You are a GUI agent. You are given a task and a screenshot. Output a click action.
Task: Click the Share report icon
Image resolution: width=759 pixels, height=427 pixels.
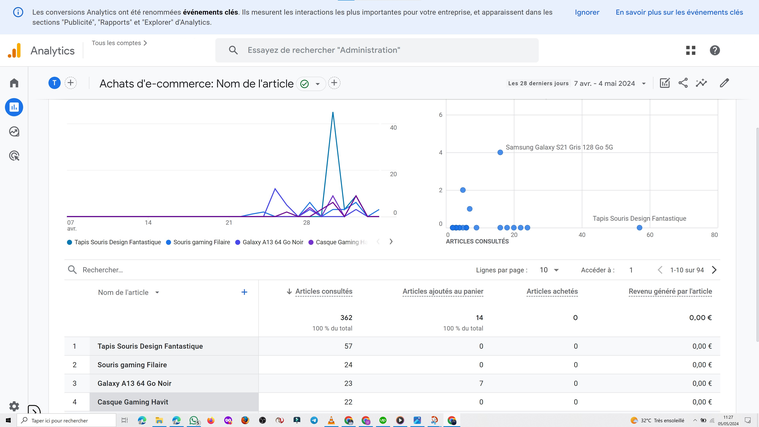683,83
